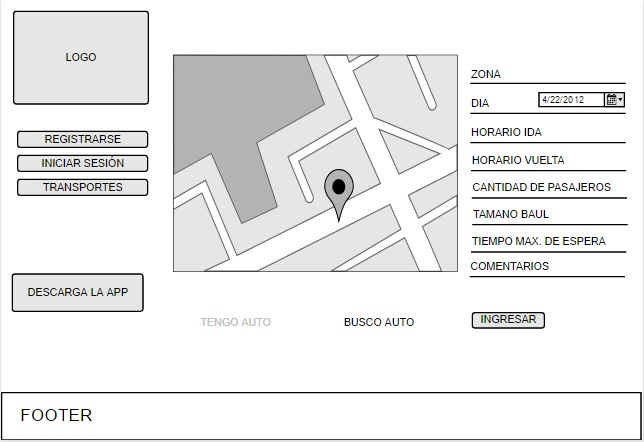
Task: Expand the date picker dropdown arrow
Action: pos(621,100)
